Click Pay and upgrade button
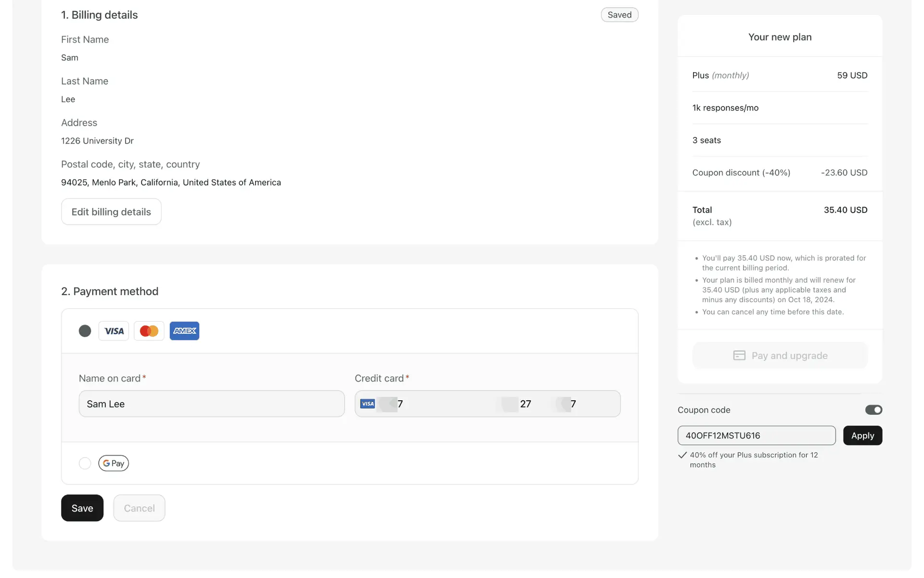This screenshot has width=924, height=578. [780, 355]
